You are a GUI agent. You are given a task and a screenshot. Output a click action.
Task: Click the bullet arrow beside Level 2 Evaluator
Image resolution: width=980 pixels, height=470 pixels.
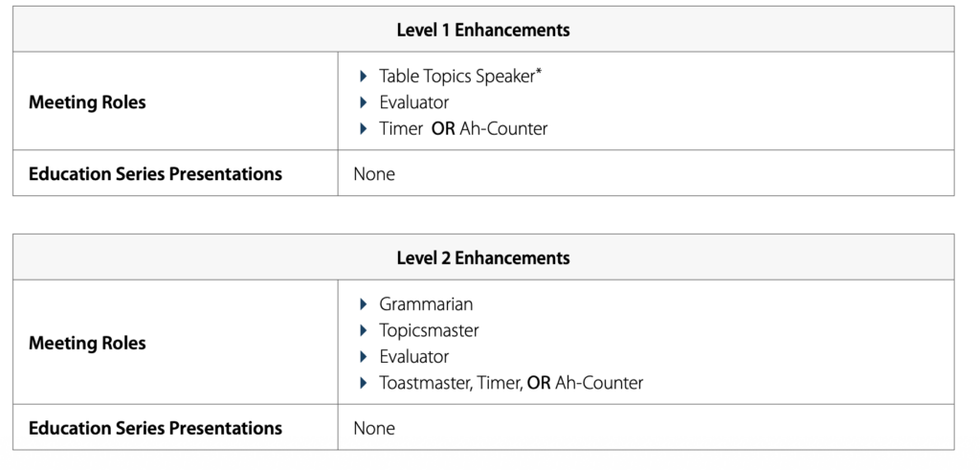tap(364, 357)
